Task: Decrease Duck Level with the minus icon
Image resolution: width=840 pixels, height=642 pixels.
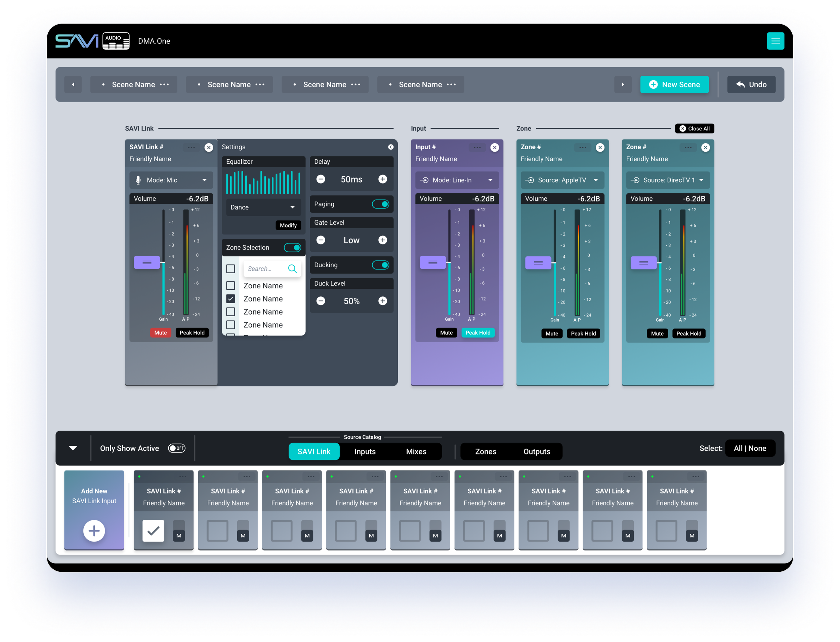Action: tap(321, 301)
